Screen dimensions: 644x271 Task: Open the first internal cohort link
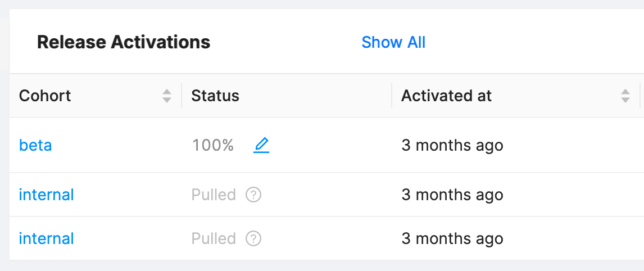(46, 195)
